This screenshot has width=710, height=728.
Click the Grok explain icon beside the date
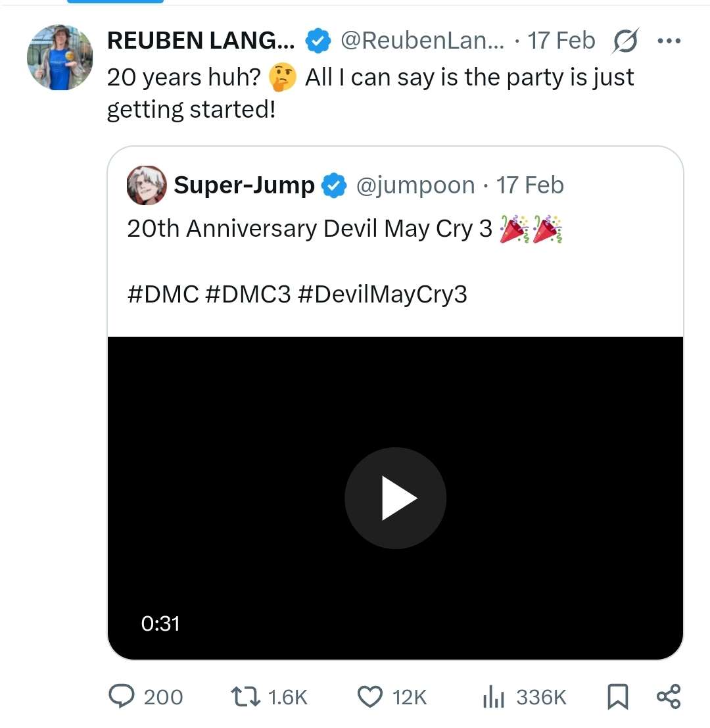pos(626,40)
